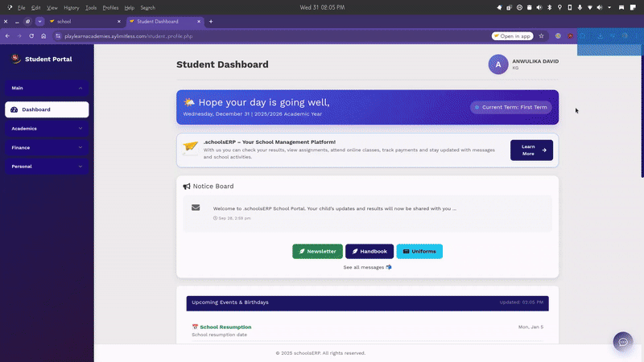Screen dimensions: 644x362
Task: Open the Newsletter button
Action: (x=317, y=251)
